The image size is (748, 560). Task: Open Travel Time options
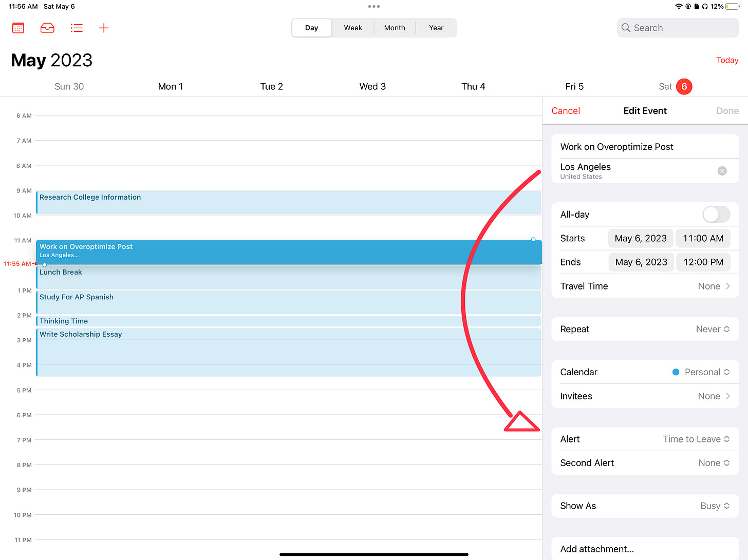(x=645, y=286)
